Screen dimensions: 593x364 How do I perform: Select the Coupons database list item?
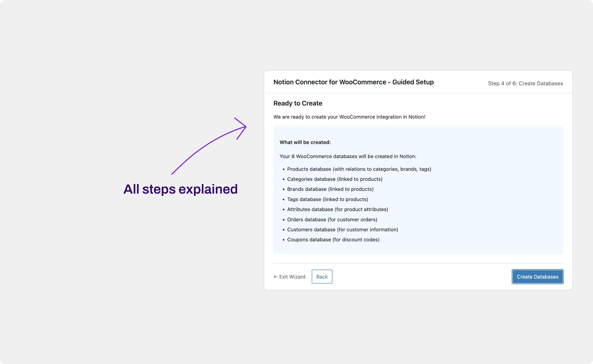coord(333,239)
